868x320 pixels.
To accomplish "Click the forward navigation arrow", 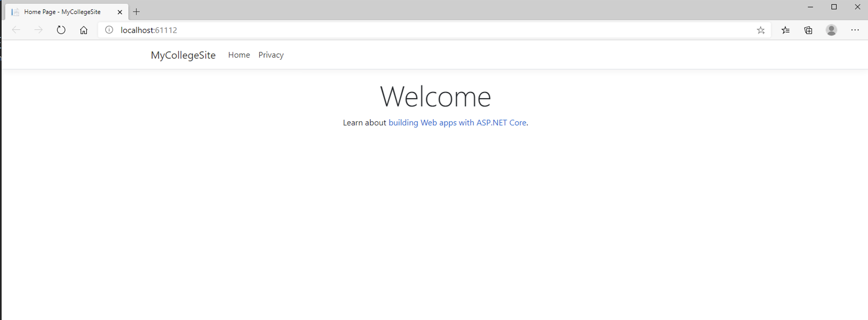I will pos(38,30).
